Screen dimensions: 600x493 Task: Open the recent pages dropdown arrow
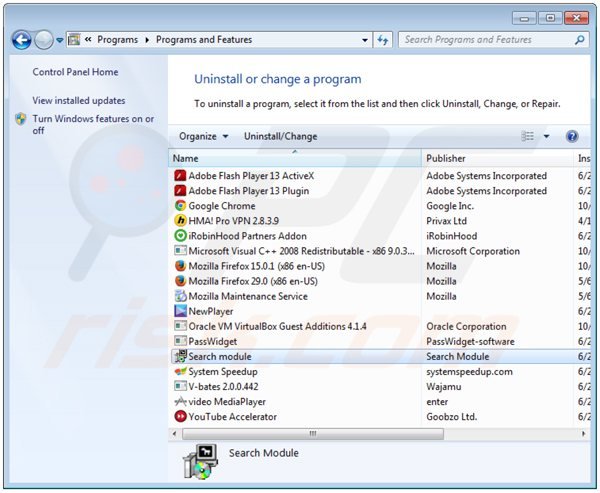[x=59, y=40]
